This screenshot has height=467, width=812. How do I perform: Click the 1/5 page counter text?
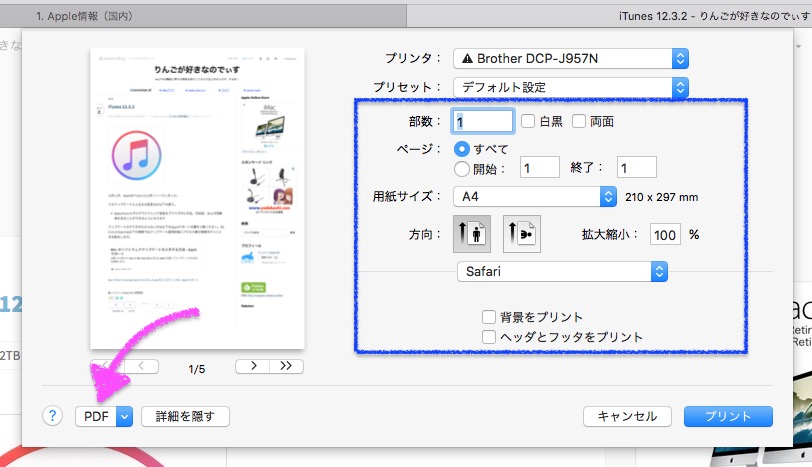tap(197, 369)
